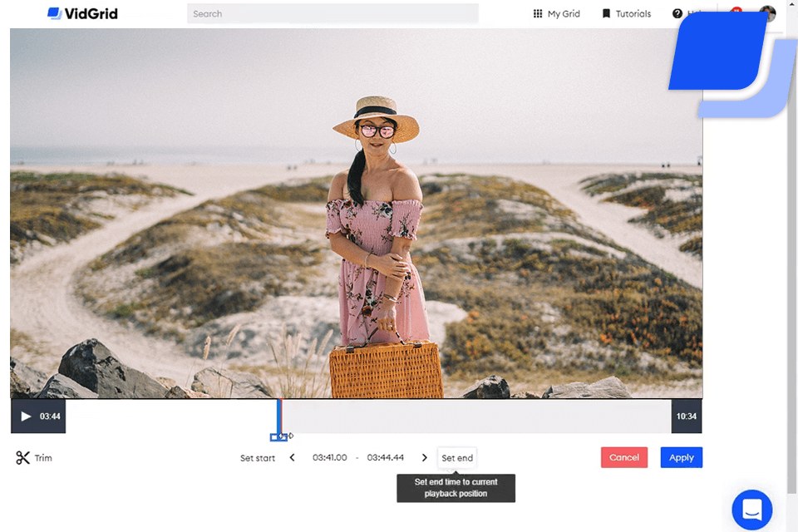
Task: Nudge end time forward with right chevron
Action: pos(425,458)
